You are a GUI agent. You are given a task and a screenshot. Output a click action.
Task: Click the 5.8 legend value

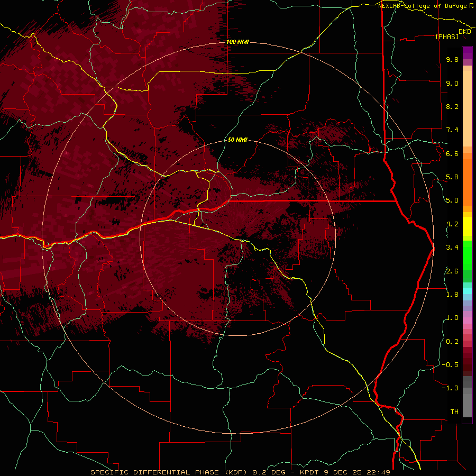452,177
